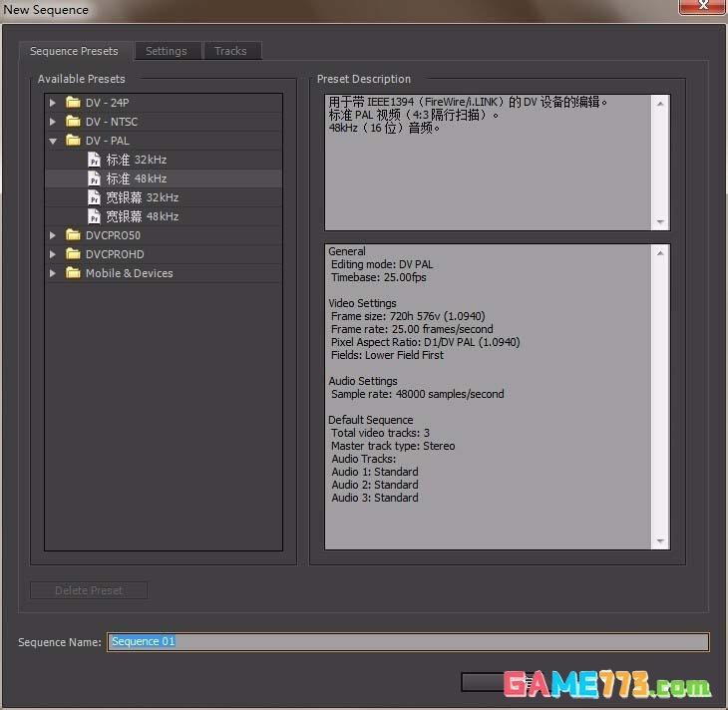Screen dimensions: 728x710
Task: Expand the Mobile & Devices folder arrow
Action: 53,273
